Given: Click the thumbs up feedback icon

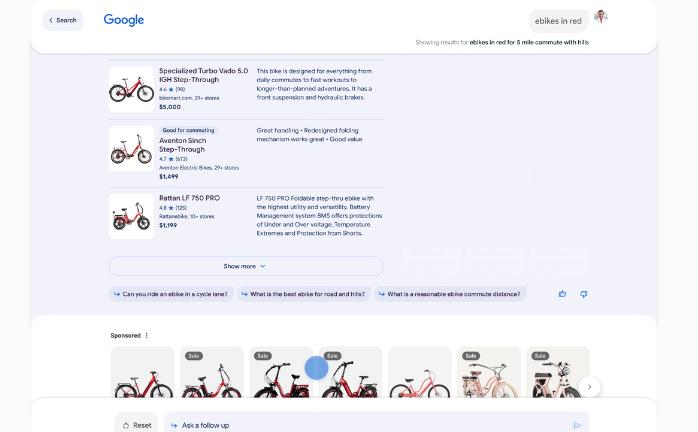Looking at the screenshot, I should [x=562, y=294].
